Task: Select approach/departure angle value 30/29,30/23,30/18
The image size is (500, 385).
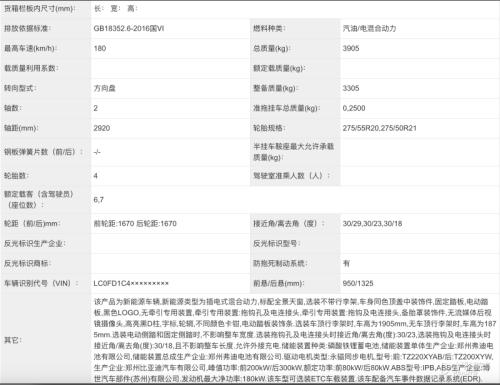Action: coord(372,224)
